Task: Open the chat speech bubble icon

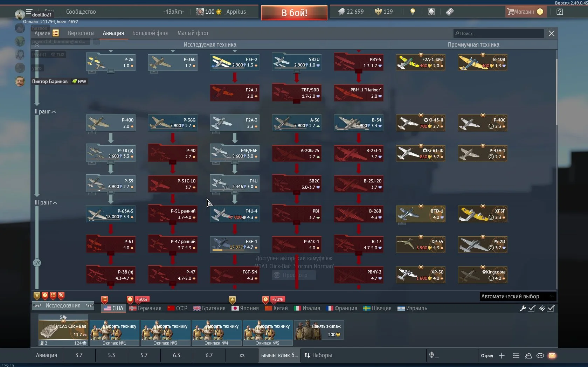Action: click(540, 355)
